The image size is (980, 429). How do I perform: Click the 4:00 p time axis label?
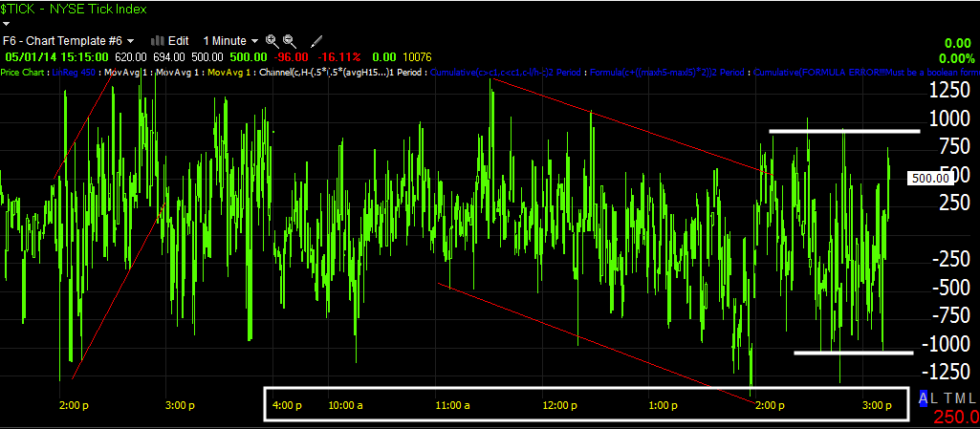point(288,405)
